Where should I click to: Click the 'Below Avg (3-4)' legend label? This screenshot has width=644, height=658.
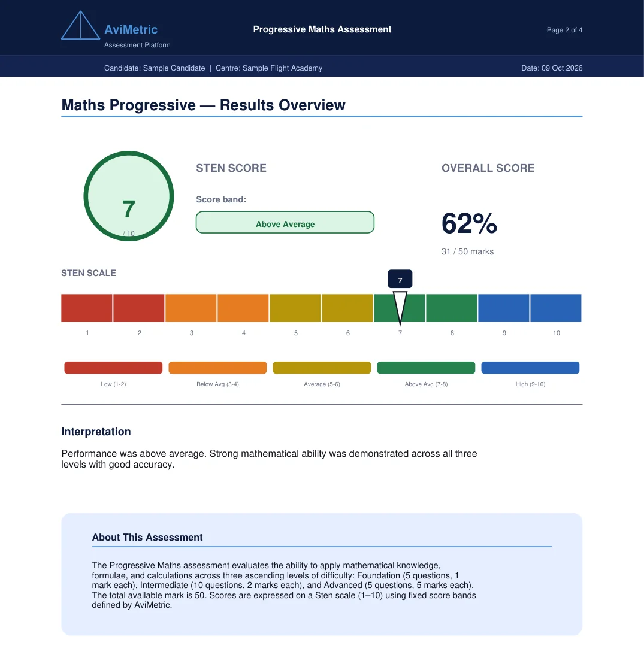pos(217,384)
